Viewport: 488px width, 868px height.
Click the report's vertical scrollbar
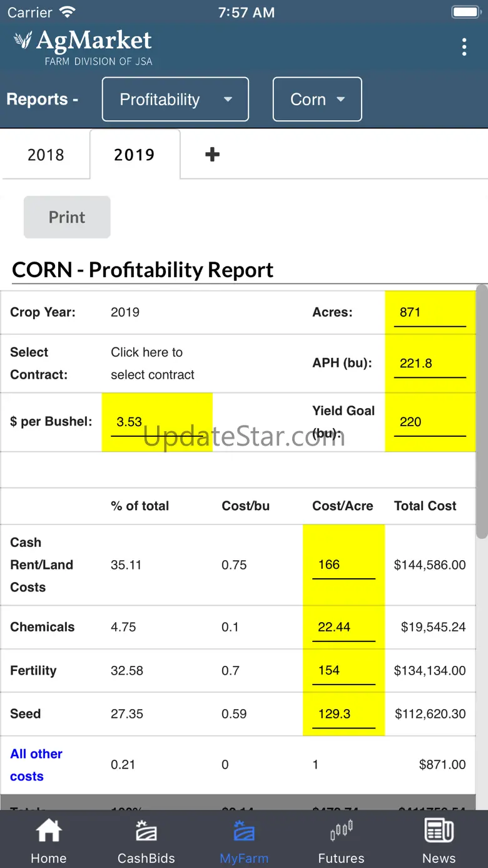coord(481,413)
